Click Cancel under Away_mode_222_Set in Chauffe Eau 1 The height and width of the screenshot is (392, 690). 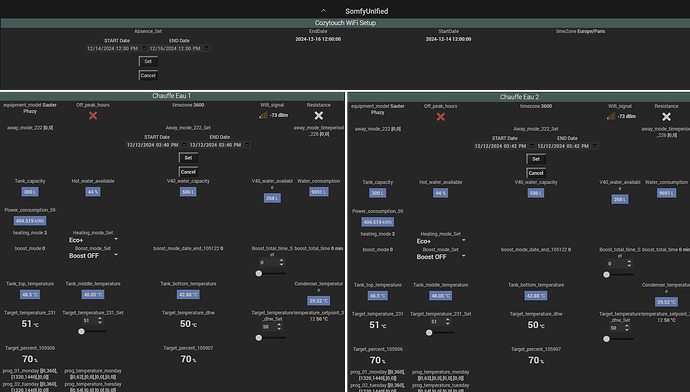coord(188,172)
